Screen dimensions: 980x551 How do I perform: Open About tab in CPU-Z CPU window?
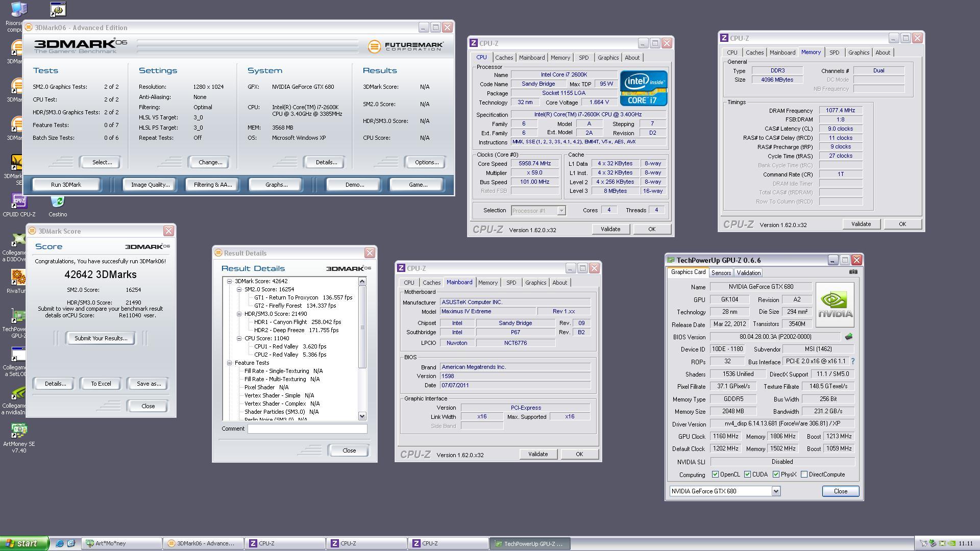632,58
